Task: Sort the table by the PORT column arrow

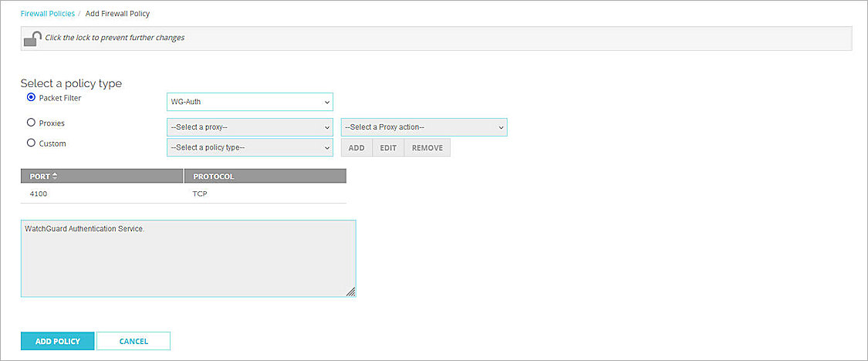Action: [x=55, y=177]
